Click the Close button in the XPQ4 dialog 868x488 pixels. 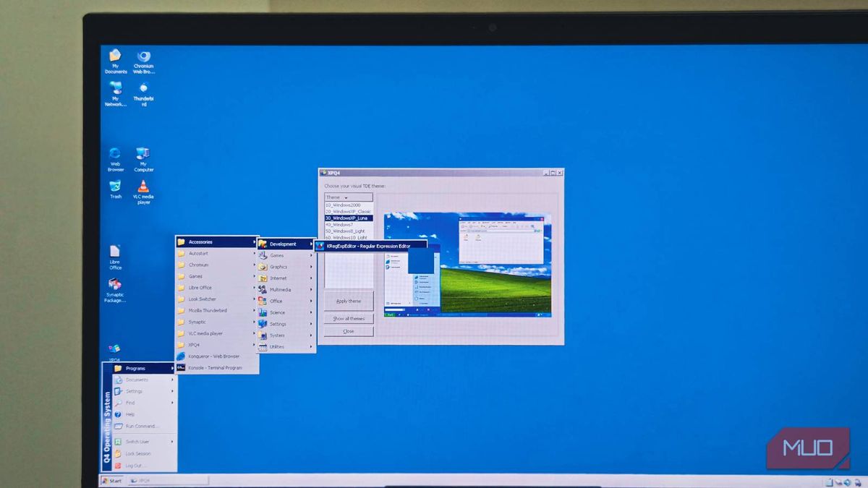click(x=349, y=331)
